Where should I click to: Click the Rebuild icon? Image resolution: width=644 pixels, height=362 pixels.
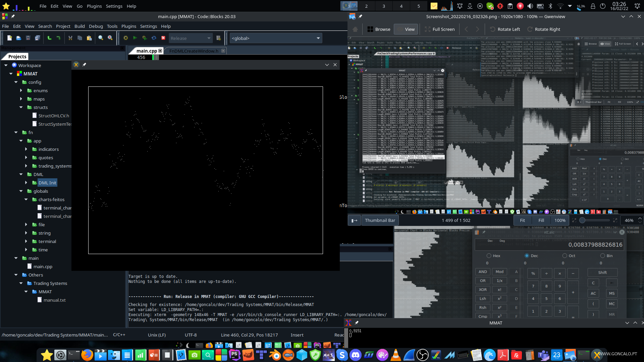[154, 38]
